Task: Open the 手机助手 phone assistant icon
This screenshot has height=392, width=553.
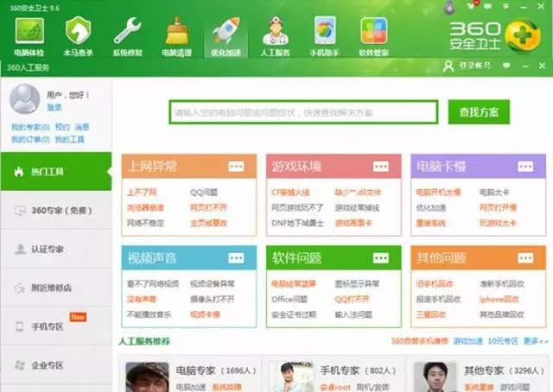Action: (325, 36)
